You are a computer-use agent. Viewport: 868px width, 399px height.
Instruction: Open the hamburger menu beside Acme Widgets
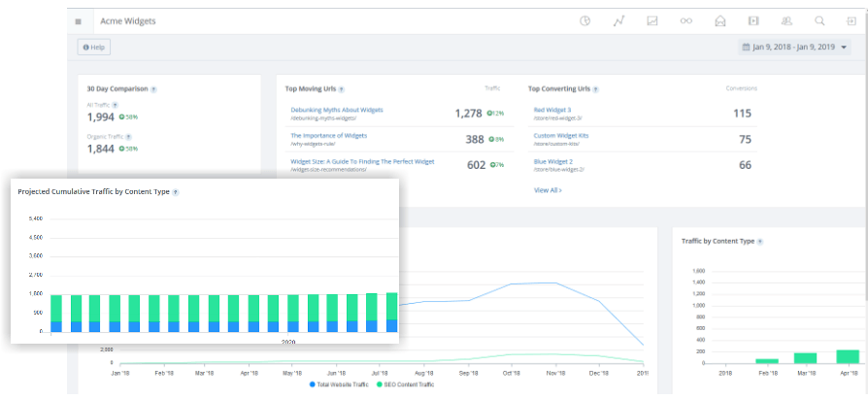point(78,21)
